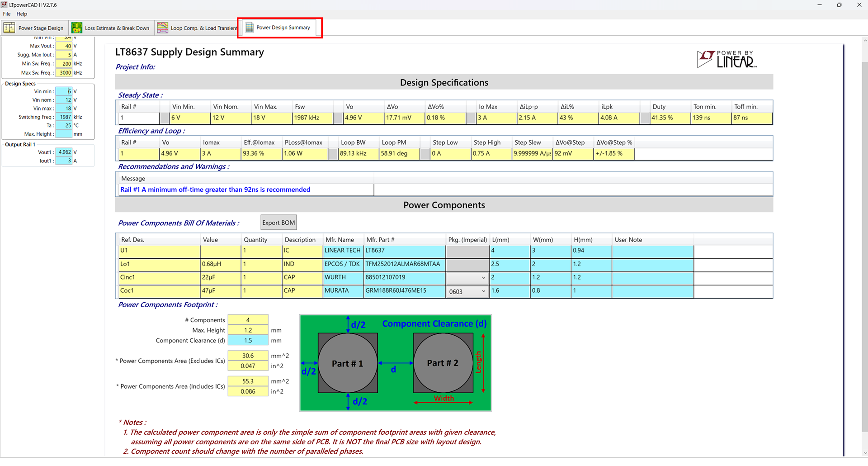The height and width of the screenshot is (466, 868).
Task: Click the Loop Comp. & Load Transient icon
Action: tap(163, 28)
